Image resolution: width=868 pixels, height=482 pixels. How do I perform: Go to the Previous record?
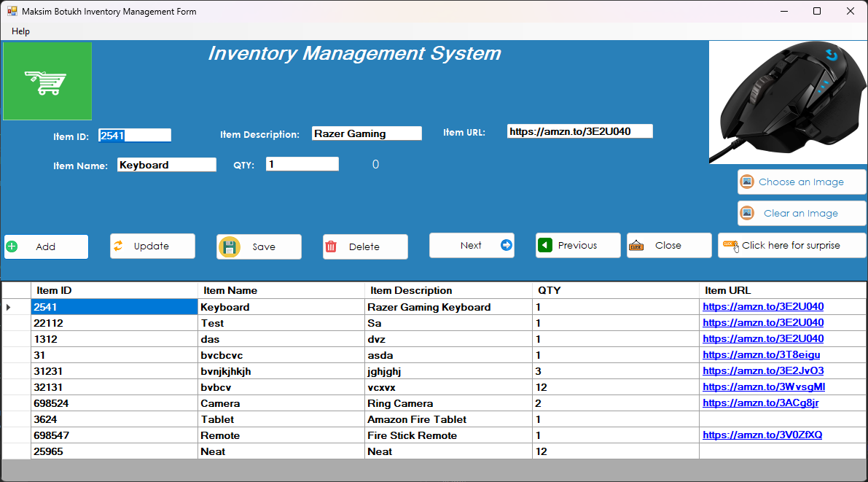point(578,246)
